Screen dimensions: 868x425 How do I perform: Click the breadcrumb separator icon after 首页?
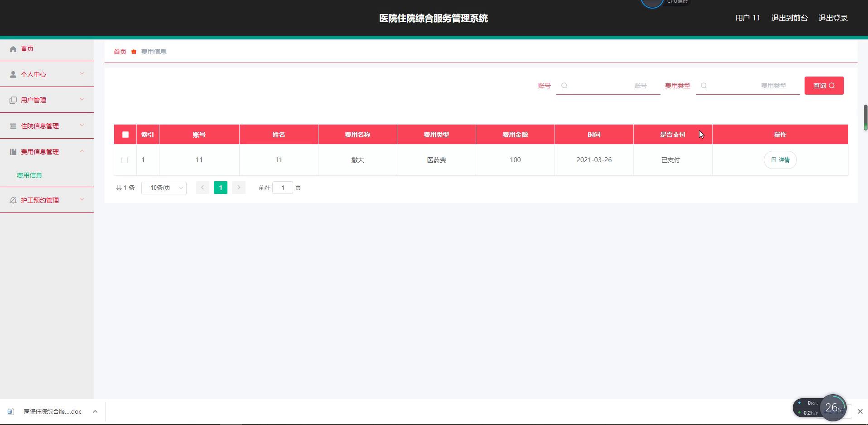tap(134, 52)
